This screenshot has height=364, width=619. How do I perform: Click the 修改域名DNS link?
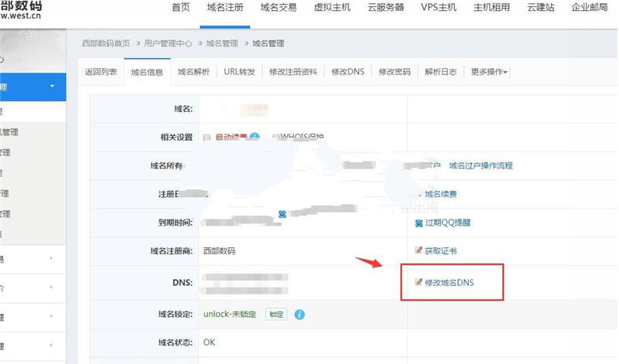point(450,283)
